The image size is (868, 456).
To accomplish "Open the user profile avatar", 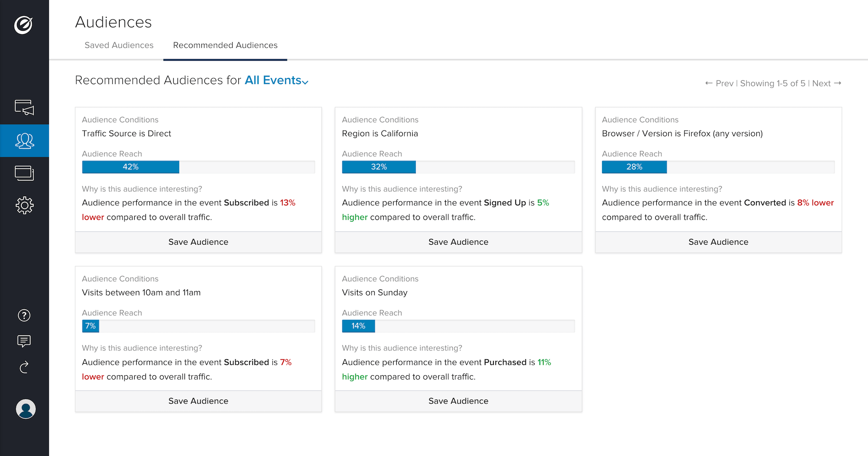I will [25, 409].
